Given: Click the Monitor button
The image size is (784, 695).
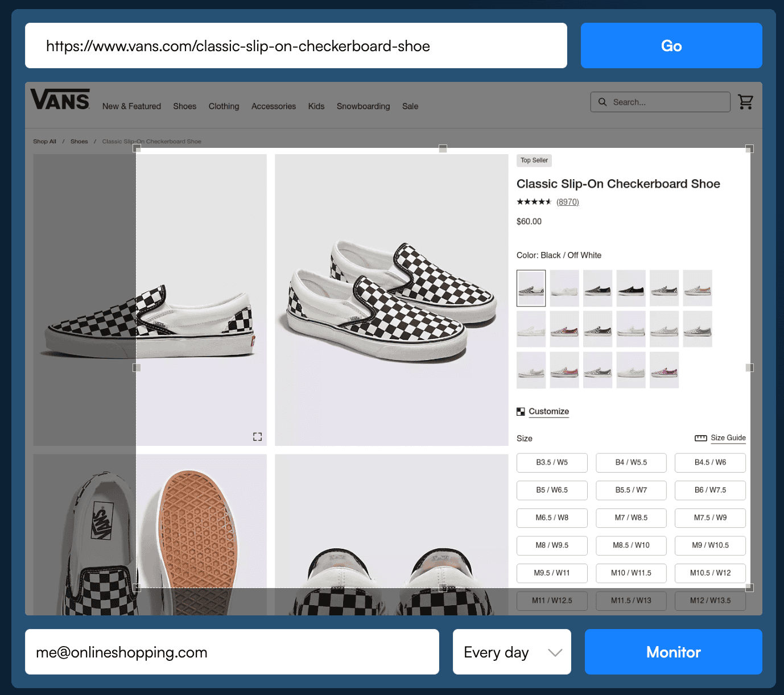Looking at the screenshot, I should [674, 652].
